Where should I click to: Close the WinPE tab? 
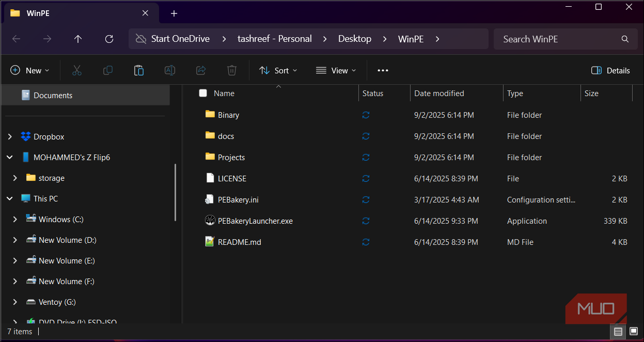click(x=145, y=13)
